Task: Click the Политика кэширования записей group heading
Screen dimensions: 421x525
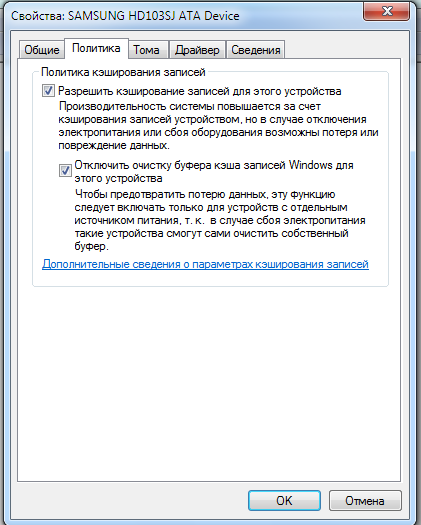Action: 123,72
